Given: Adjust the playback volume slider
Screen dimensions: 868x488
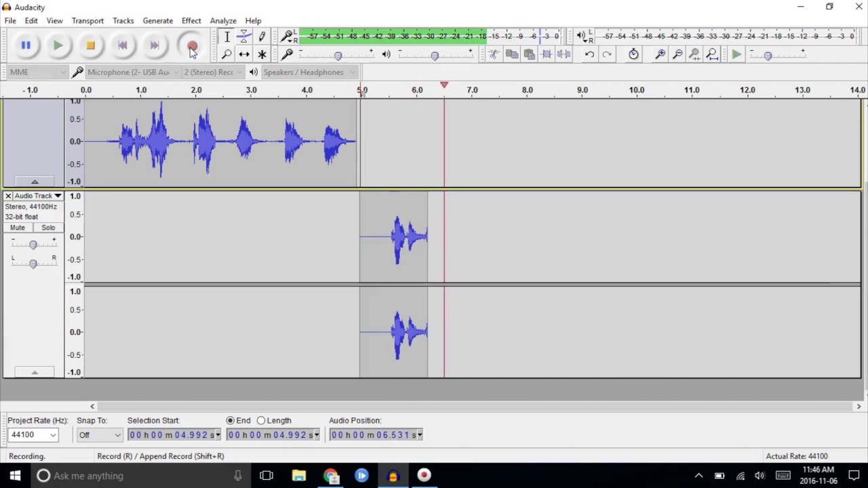Looking at the screenshot, I should (435, 56).
